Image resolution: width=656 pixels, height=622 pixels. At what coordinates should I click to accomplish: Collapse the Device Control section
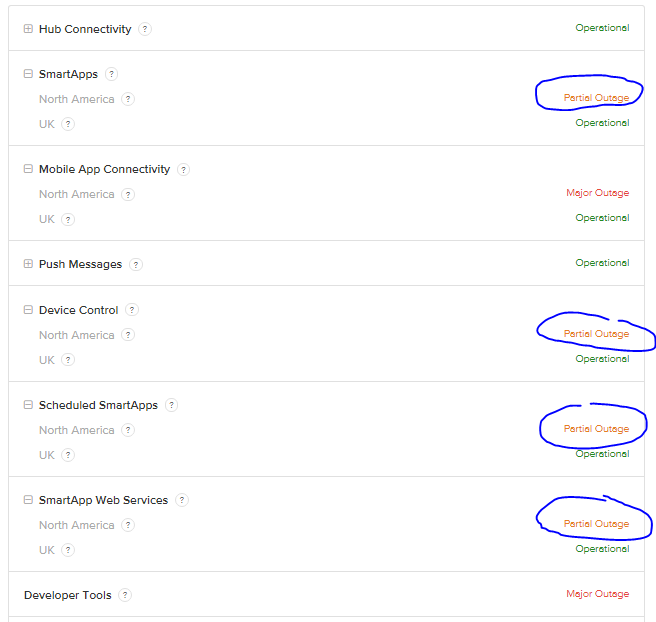click(x=28, y=310)
